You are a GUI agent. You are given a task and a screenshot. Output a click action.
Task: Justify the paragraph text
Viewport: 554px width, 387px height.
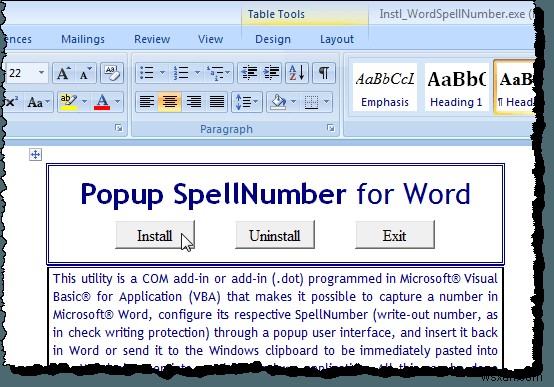point(217,102)
